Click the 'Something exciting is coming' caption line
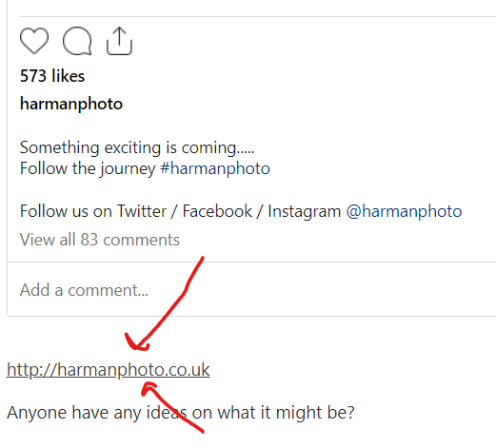This screenshot has height=448, width=496. click(x=137, y=147)
